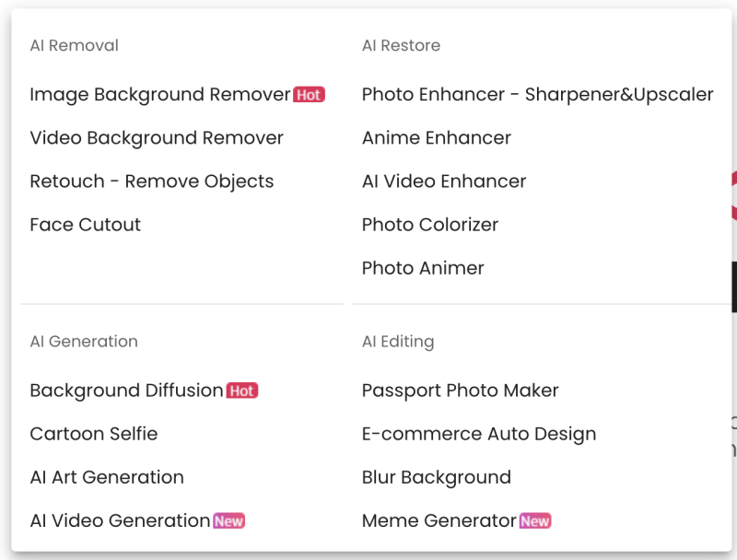Choose the Blur Background tool
This screenshot has height=560, width=737.
[436, 477]
